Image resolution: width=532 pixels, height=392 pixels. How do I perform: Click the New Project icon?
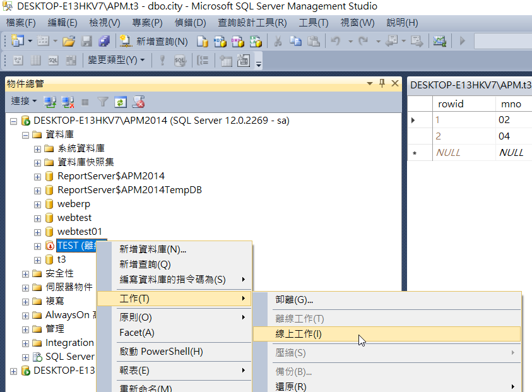[17, 42]
